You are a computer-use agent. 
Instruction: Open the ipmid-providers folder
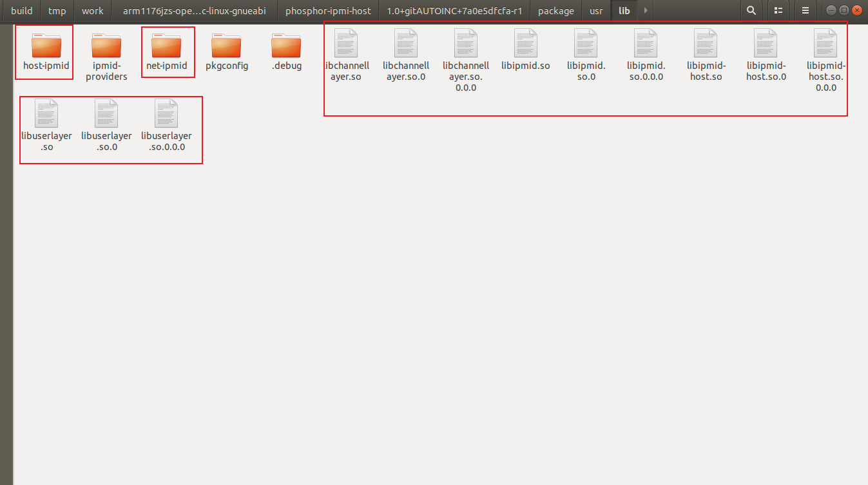tap(105, 52)
